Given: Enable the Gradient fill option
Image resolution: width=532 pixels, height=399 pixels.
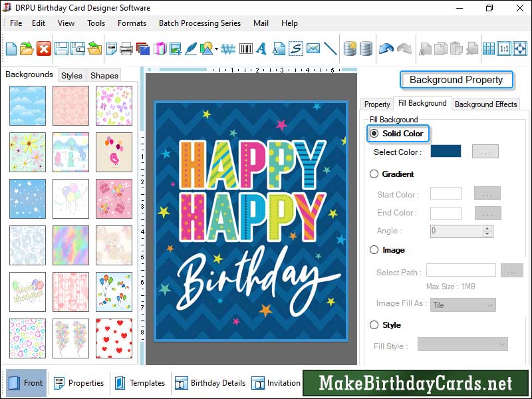Looking at the screenshot, I should [376, 174].
